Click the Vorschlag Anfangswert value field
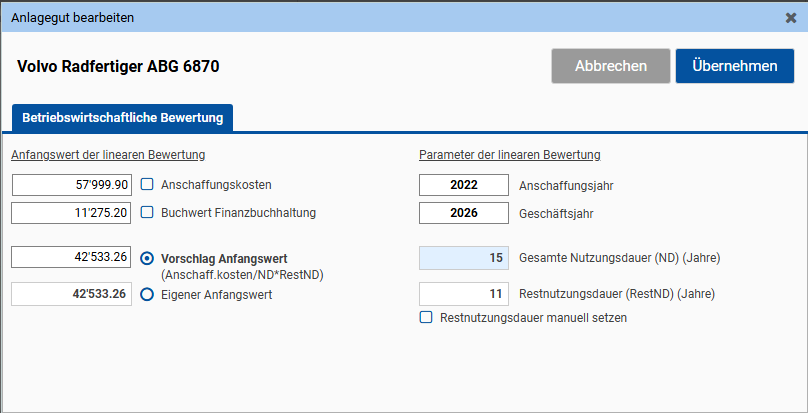808x413 pixels. [71, 257]
